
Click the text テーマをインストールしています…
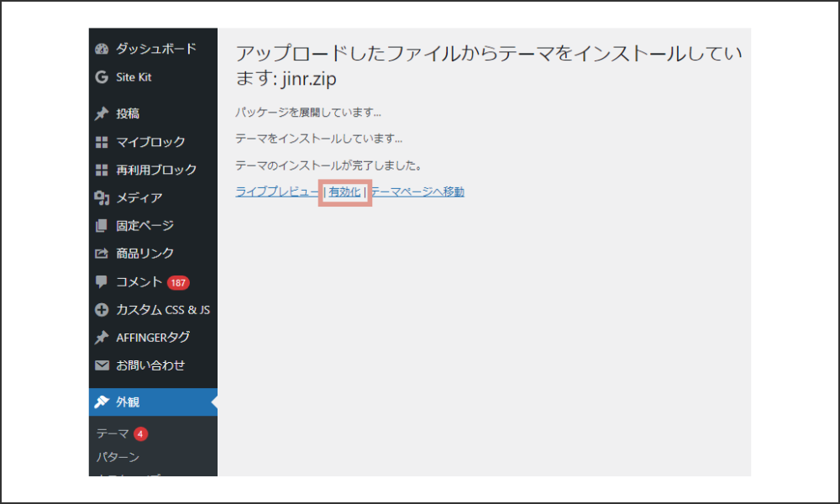pyautogui.click(x=318, y=139)
